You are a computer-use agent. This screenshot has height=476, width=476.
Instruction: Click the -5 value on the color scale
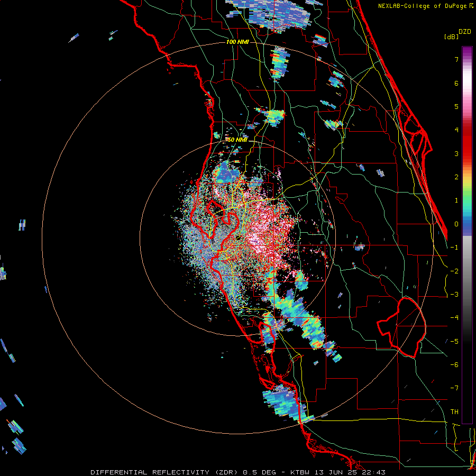click(454, 342)
